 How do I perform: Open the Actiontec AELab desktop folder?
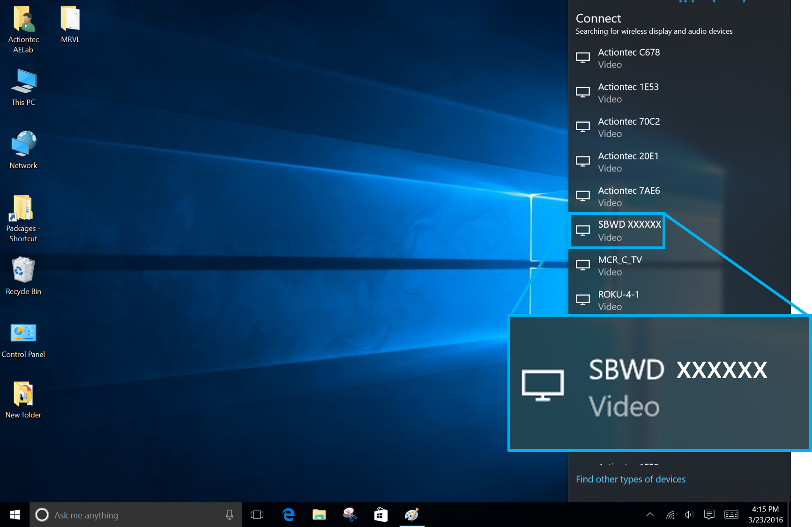click(x=23, y=29)
